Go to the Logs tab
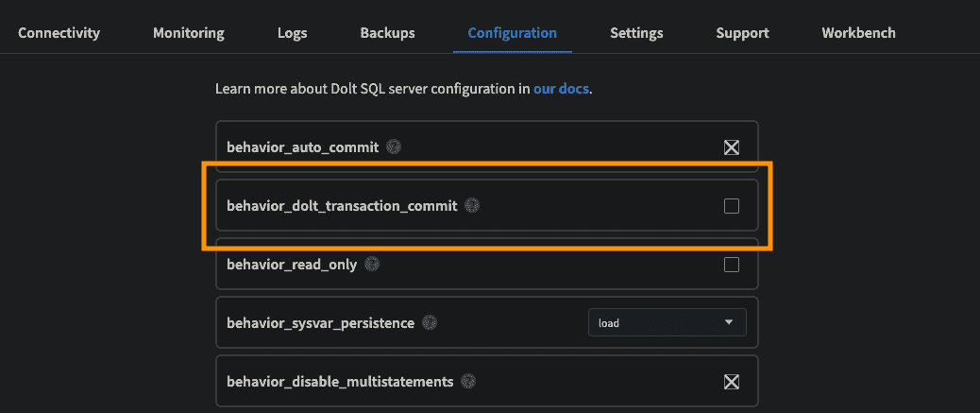This screenshot has height=413, width=980. click(x=293, y=32)
